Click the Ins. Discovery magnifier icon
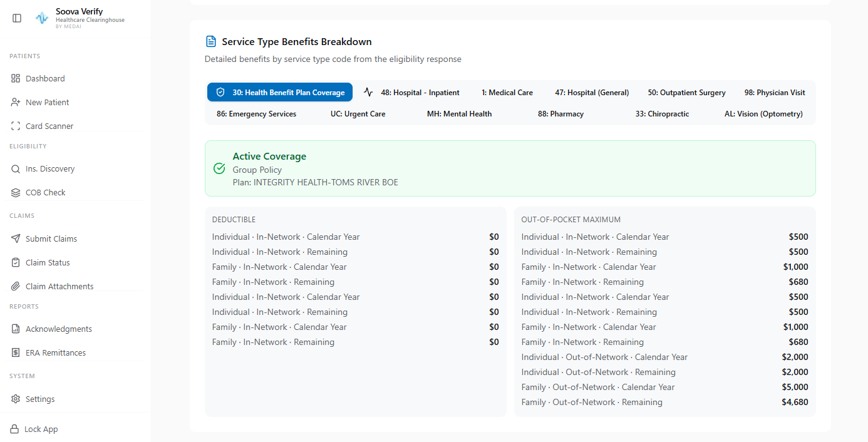This screenshot has width=868, height=442. click(x=16, y=168)
